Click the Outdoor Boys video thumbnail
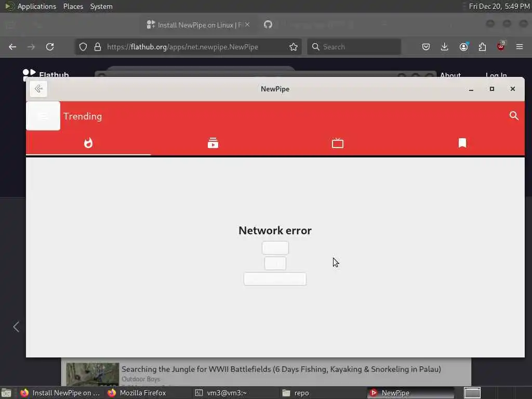The image size is (532, 399). [92, 374]
